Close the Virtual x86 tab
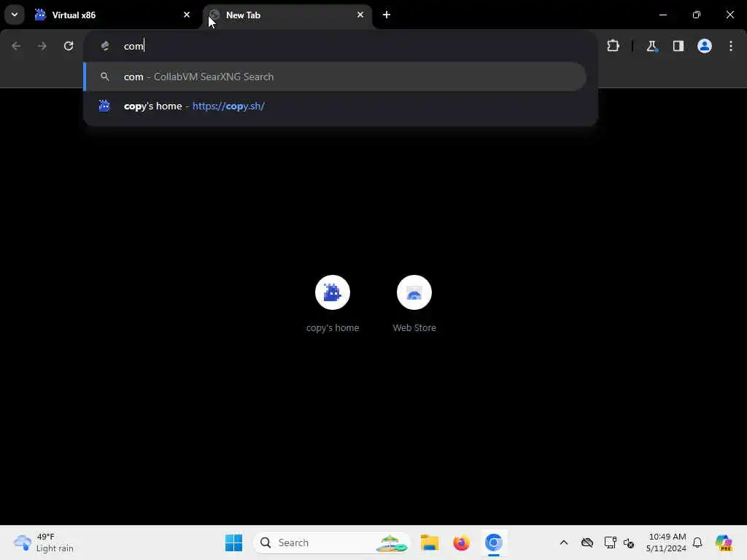747x560 pixels. pos(187,15)
